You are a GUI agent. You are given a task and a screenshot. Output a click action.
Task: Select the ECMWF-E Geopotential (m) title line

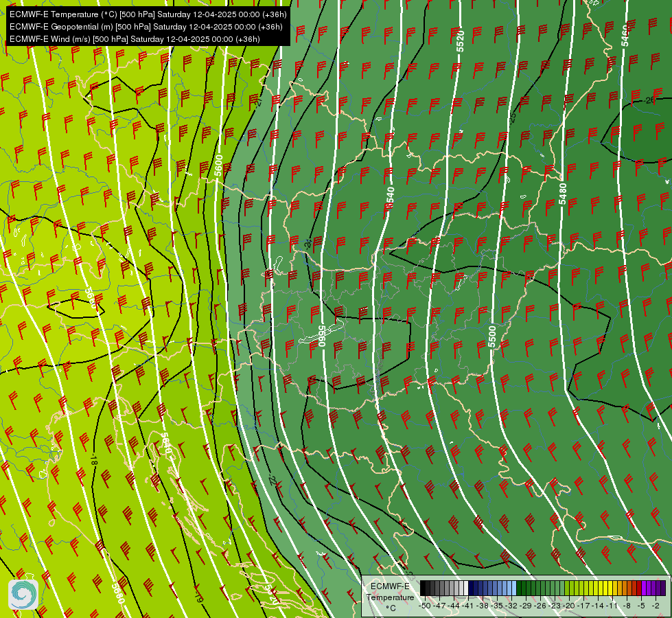146,27
